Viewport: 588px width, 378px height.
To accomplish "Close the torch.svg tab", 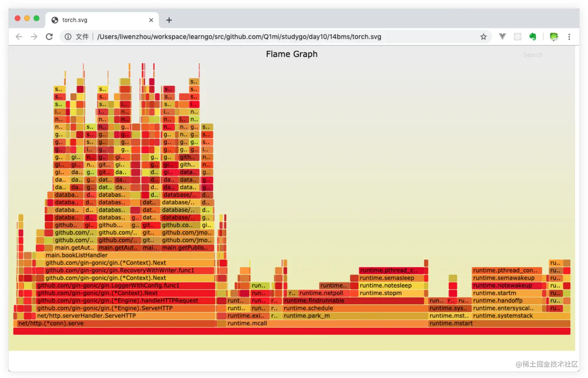I will tap(151, 20).
